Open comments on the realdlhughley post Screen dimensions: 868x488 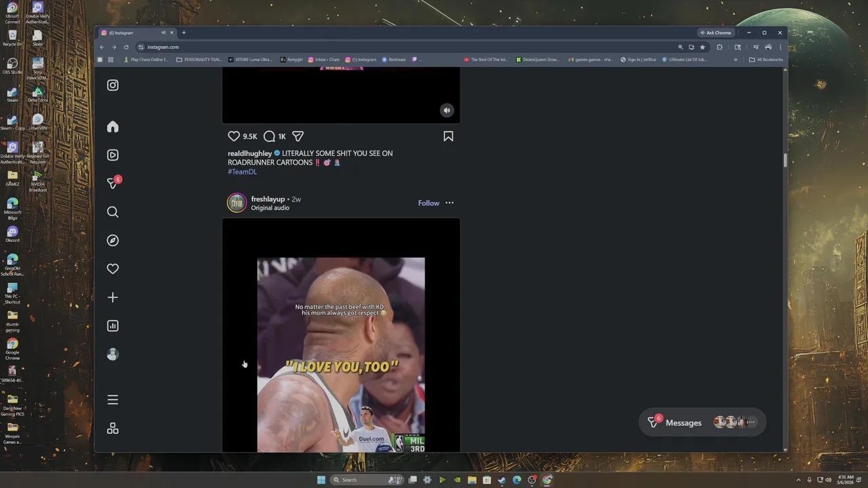click(269, 136)
